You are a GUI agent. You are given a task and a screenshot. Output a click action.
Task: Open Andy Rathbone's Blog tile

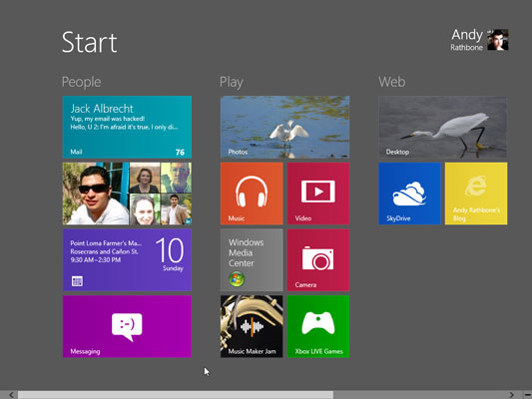pyautogui.click(x=476, y=194)
